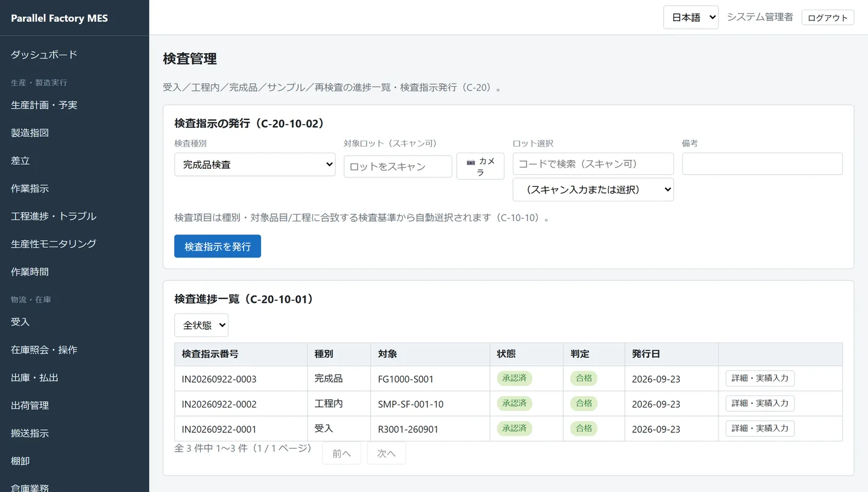Go to 搬送指示 sidebar item
Image resolution: width=868 pixels, height=492 pixels.
(30, 433)
